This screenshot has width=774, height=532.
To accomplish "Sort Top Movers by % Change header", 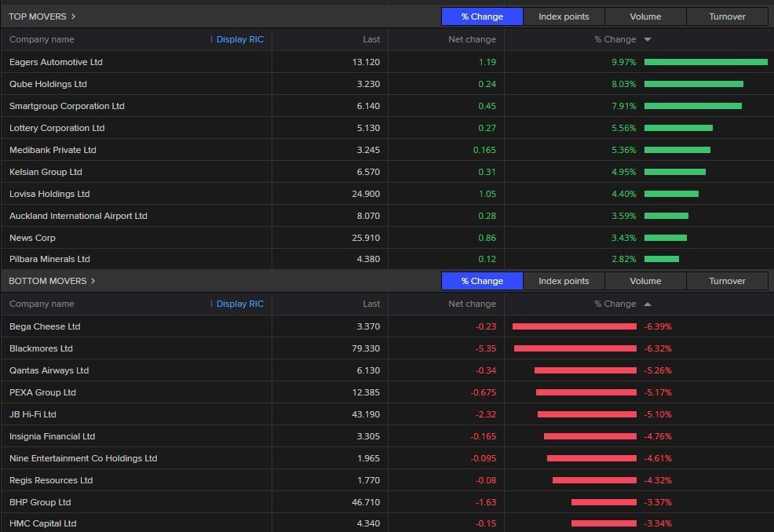I will click(x=615, y=39).
